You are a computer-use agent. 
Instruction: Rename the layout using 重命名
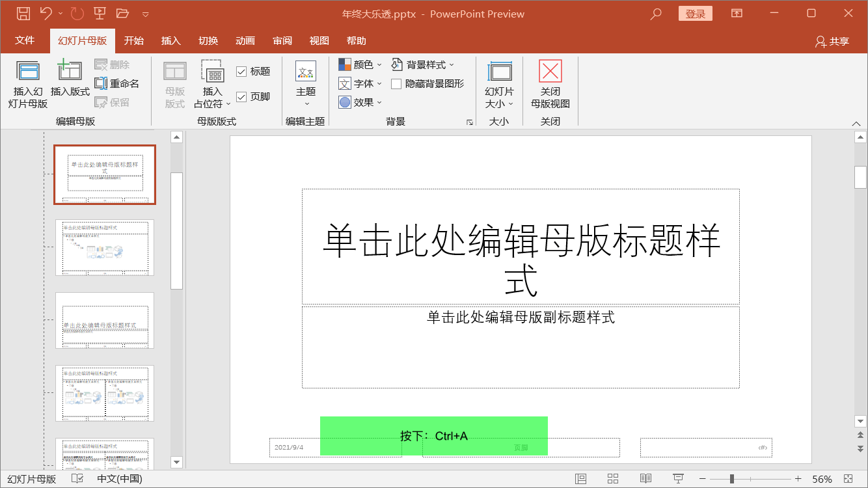point(117,83)
